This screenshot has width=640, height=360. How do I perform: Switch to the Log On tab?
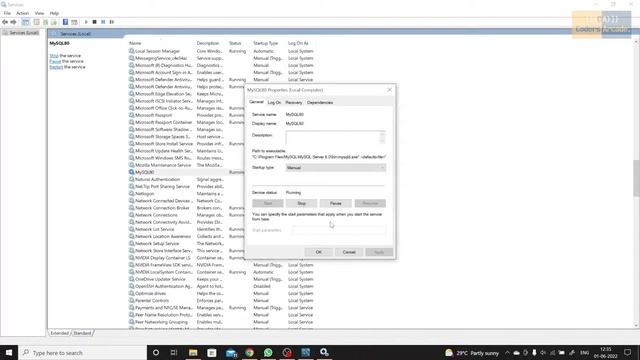[x=274, y=102]
